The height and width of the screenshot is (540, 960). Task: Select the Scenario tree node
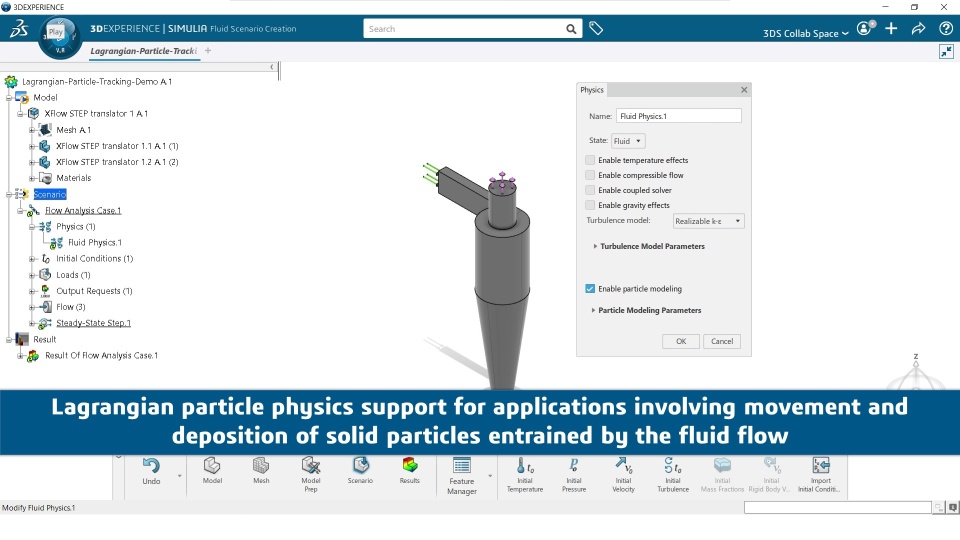coord(50,194)
